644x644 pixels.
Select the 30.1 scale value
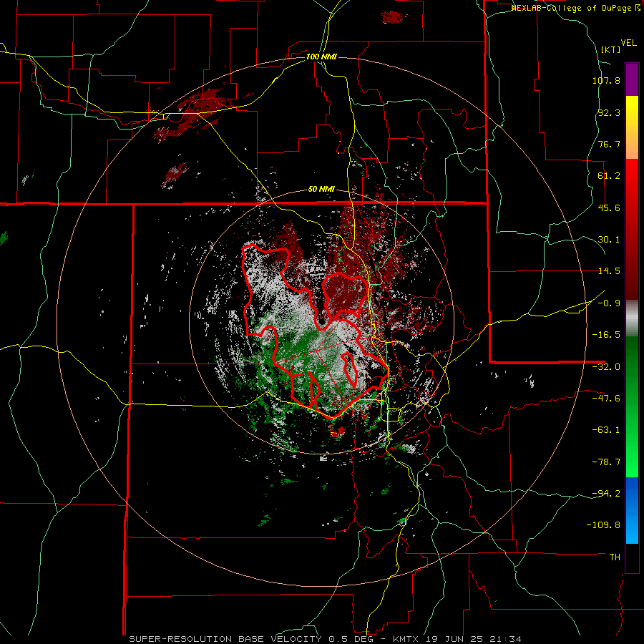coord(609,240)
